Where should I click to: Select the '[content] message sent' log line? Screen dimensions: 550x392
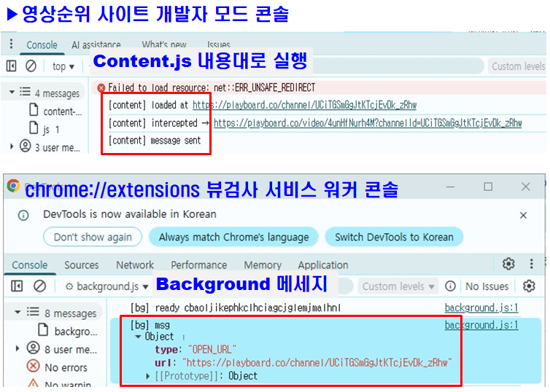155,141
